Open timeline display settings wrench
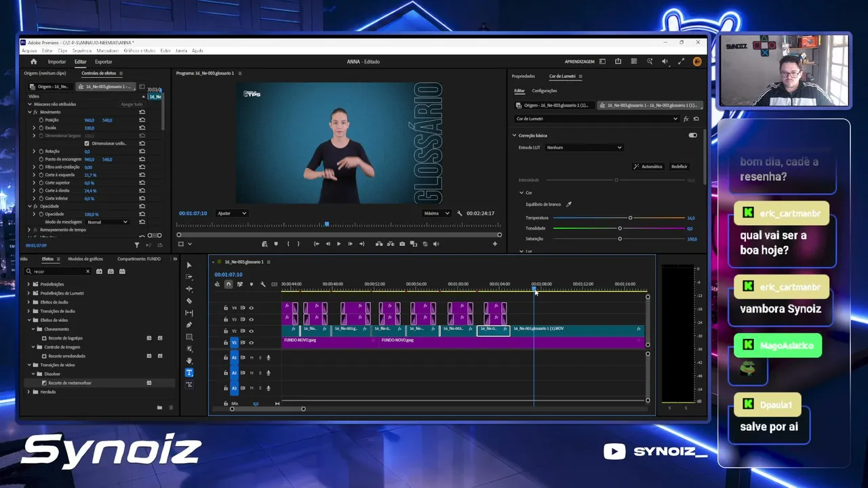This screenshot has width=868, height=488. click(262, 284)
